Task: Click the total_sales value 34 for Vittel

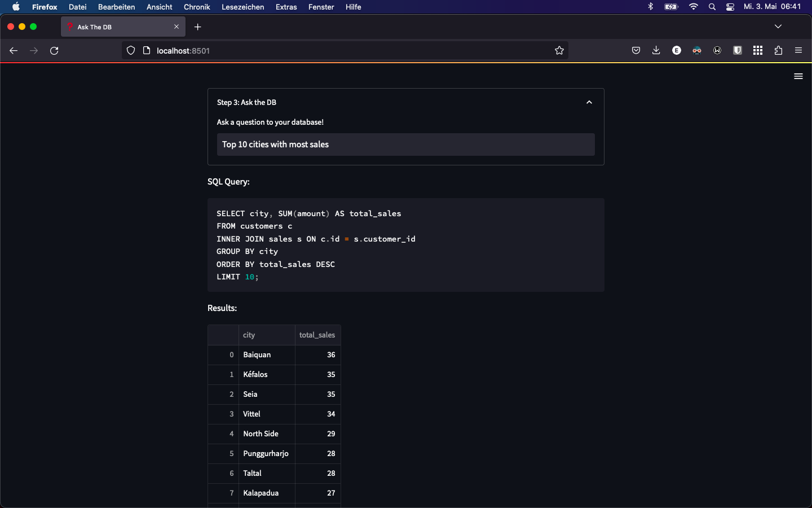Action: [x=317, y=414]
